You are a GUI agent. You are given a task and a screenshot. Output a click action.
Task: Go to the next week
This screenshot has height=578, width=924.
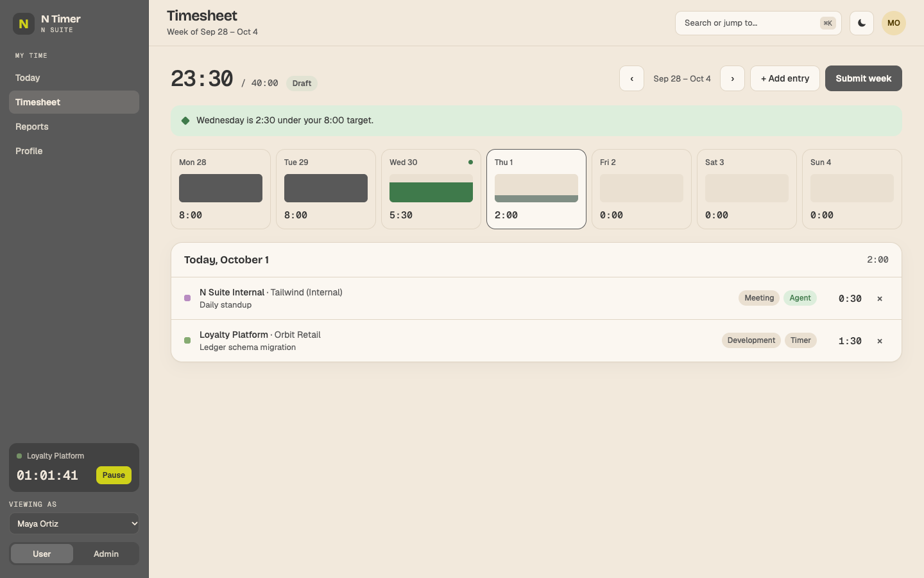[x=732, y=78]
